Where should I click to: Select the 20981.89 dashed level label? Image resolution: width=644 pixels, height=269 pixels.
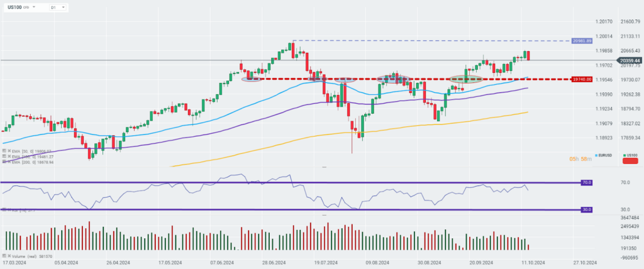point(582,41)
